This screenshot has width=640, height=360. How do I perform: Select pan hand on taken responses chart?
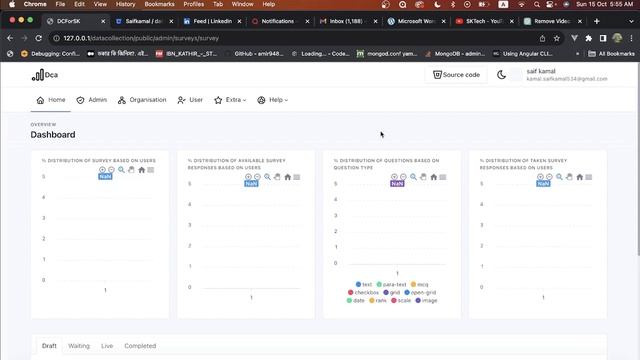pos(569,177)
